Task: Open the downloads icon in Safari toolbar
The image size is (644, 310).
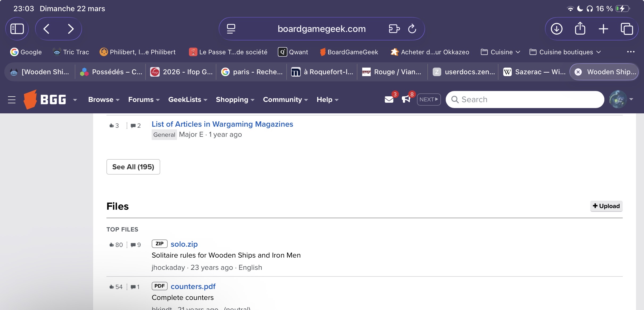Action: [556, 29]
